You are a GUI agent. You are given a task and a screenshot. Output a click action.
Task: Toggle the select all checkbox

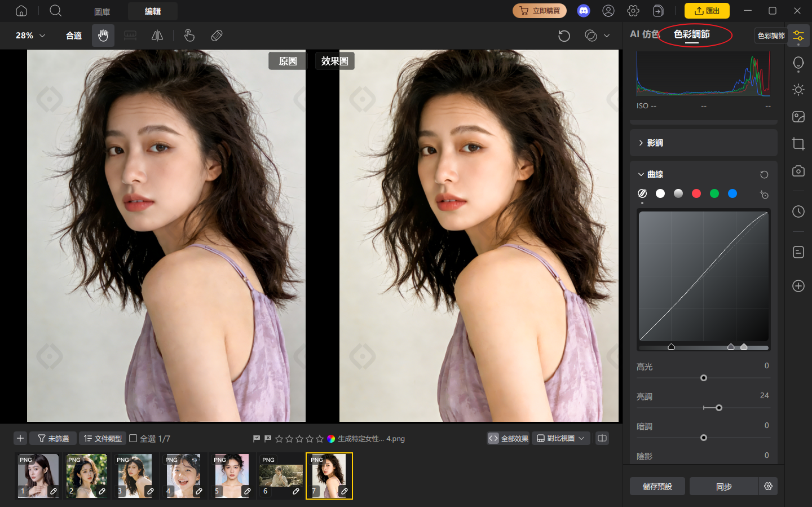[133, 438]
